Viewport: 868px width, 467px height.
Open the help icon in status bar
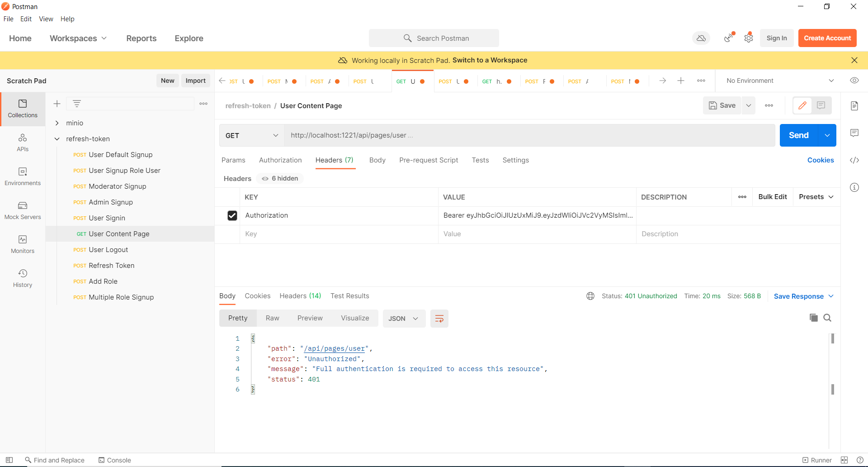(x=860, y=460)
